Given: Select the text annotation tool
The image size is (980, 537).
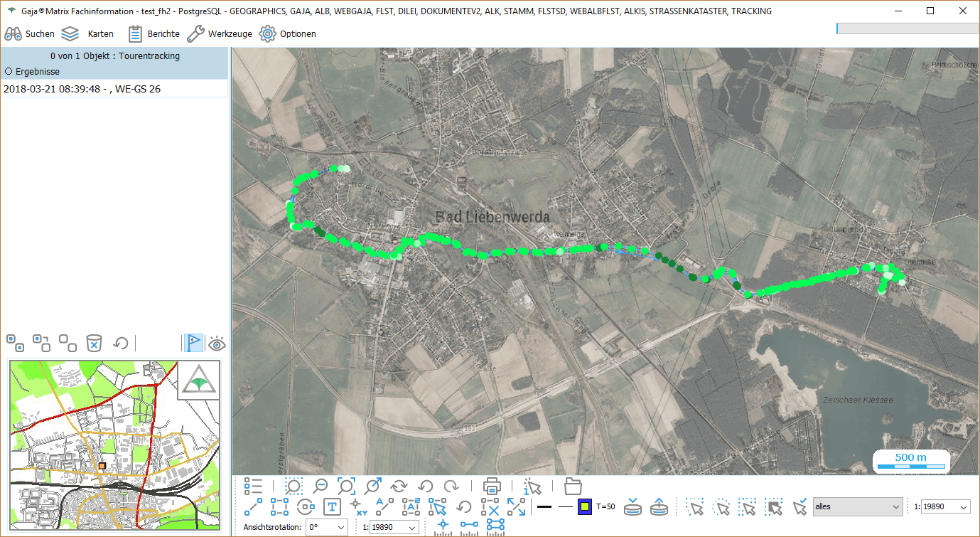Looking at the screenshot, I should [x=331, y=507].
